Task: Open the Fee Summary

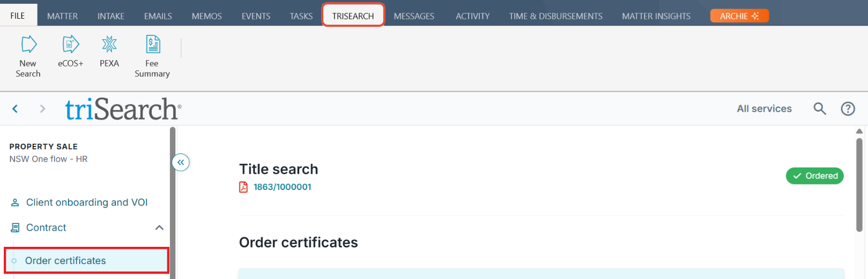Action: point(153,45)
